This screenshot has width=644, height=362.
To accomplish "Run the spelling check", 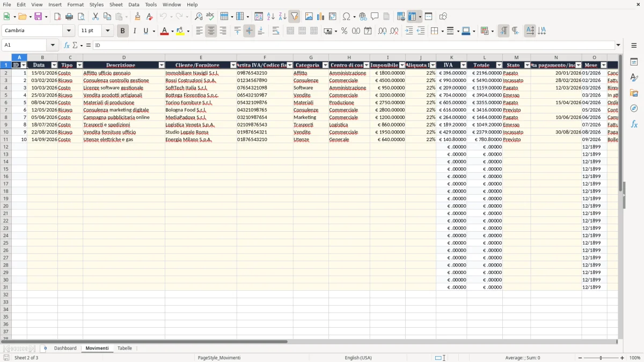I will [210, 17].
